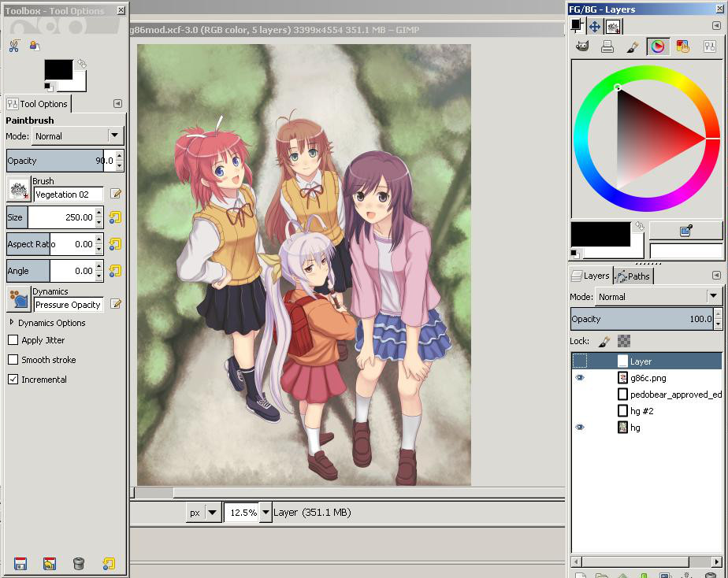Click the Vegetation 02 brush name field
This screenshot has height=578, width=728.
[69, 195]
